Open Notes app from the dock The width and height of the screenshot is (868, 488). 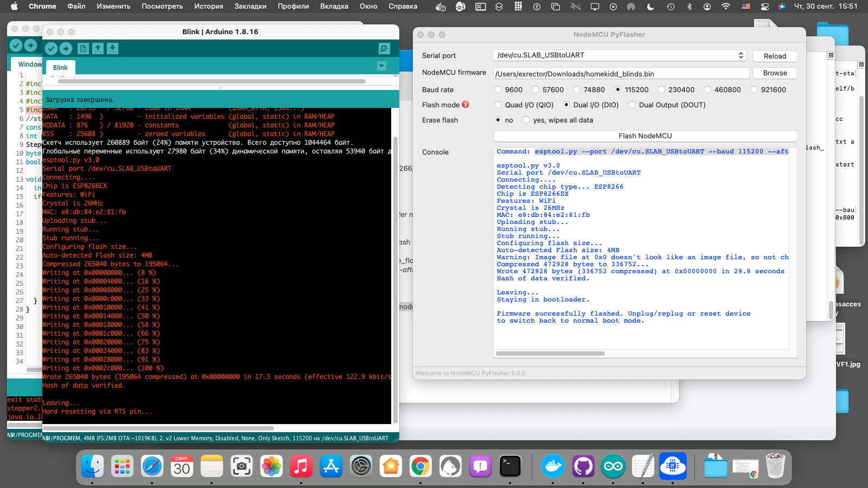212,466
